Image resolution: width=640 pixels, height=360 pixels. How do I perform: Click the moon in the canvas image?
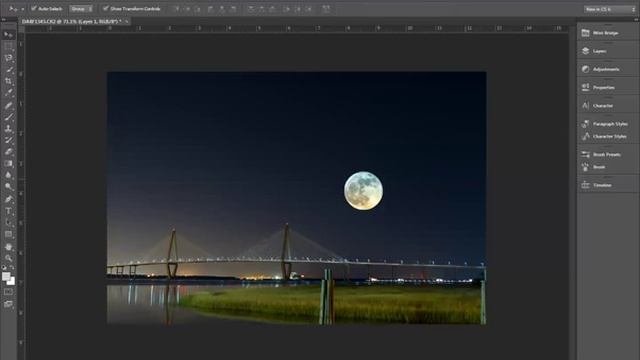363,191
